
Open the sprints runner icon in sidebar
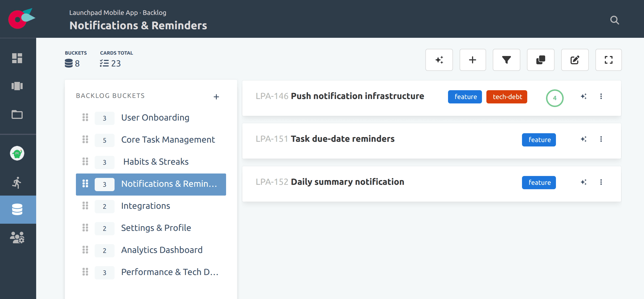18,182
